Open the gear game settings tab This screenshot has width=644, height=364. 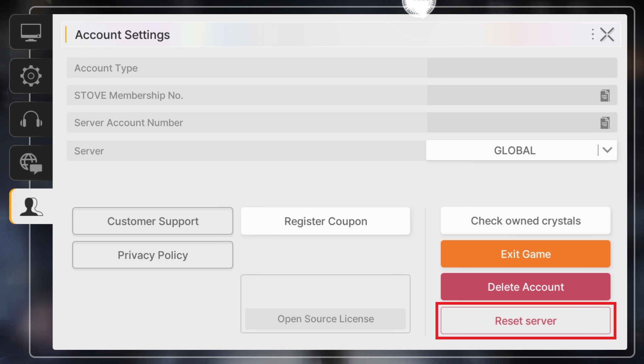[x=31, y=76]
